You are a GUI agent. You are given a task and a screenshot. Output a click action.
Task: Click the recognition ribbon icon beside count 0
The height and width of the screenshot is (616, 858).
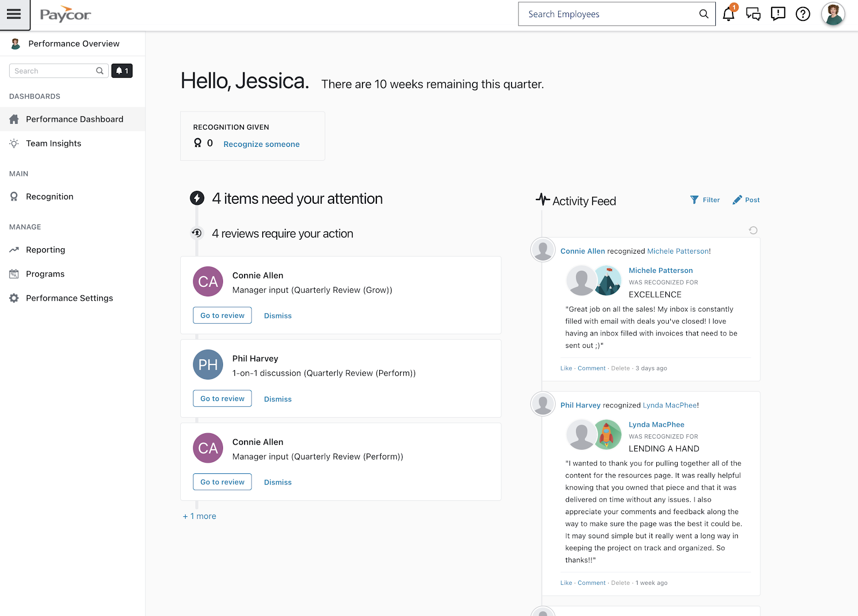pos(198,143)
